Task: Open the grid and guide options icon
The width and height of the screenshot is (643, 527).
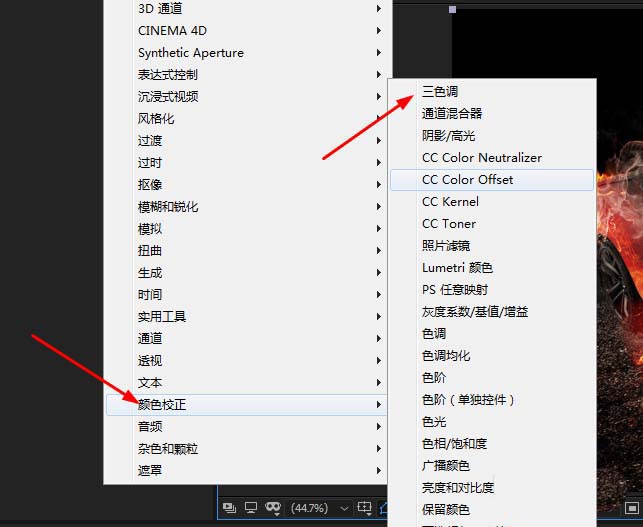Action: pos(364,508)
